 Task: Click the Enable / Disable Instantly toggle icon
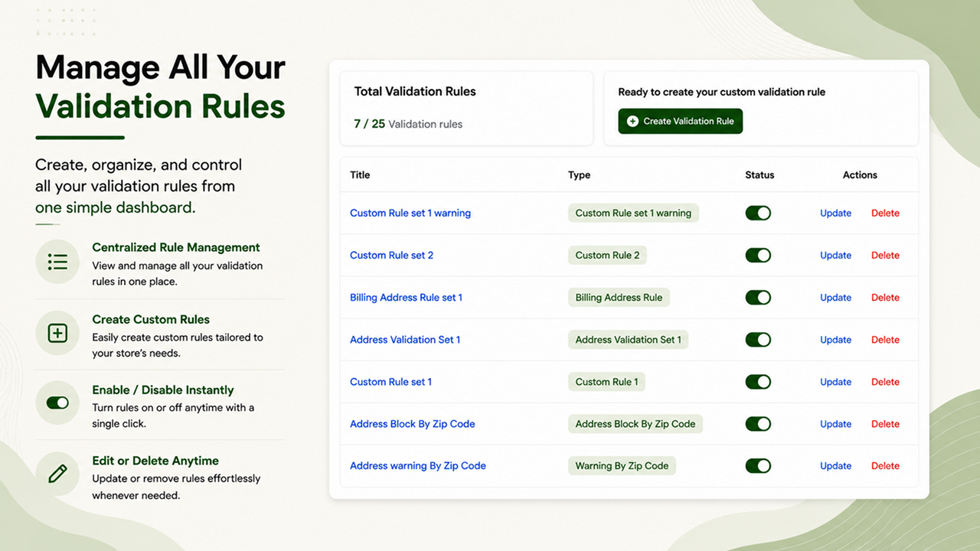click(x=57, y=403)
